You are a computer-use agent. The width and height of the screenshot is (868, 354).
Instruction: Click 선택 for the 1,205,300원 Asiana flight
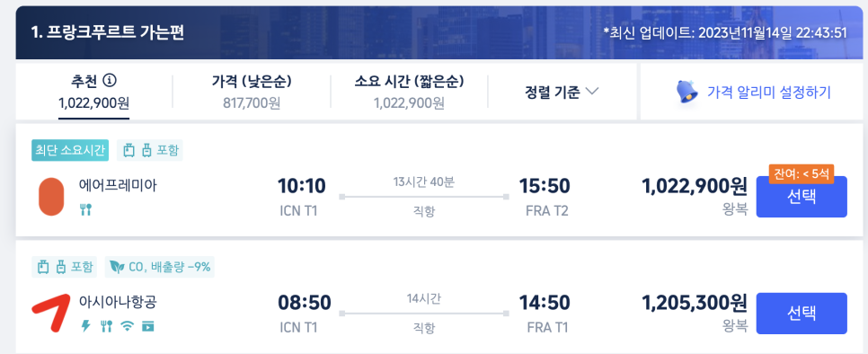[x=802, y=313]
